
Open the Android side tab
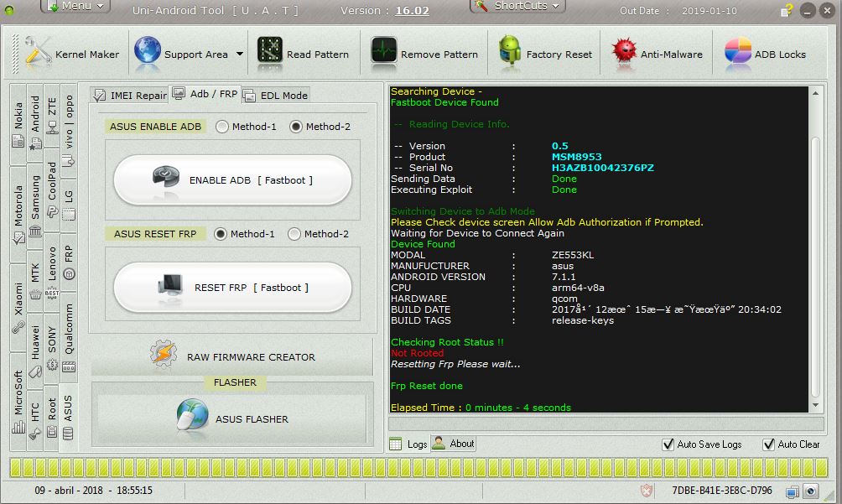pyautogui.click(x=35, y=122)
